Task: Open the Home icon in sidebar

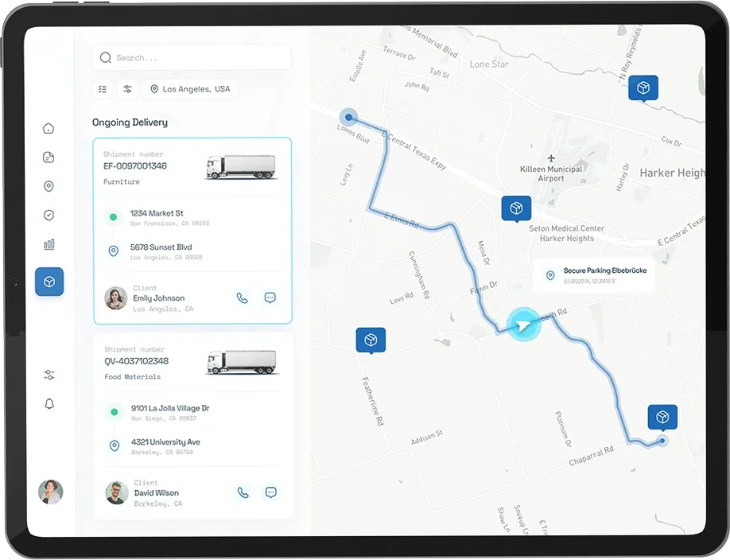Action: point(49,128)
